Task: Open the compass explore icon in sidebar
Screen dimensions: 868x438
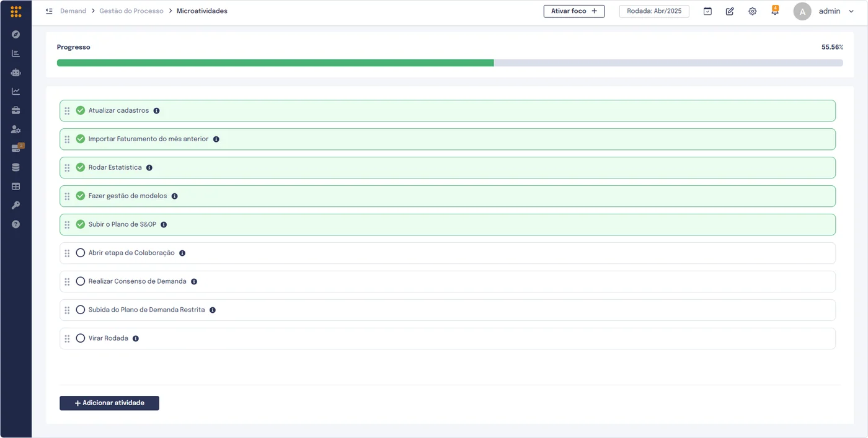Action: (15, 35)
